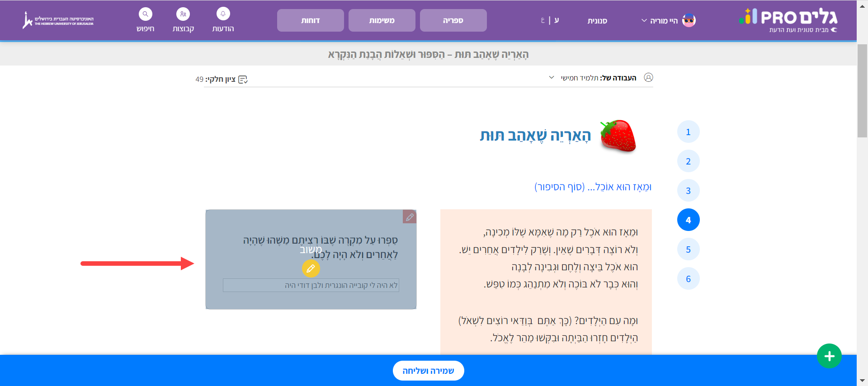Click the green plus add button

coord(829,356)
